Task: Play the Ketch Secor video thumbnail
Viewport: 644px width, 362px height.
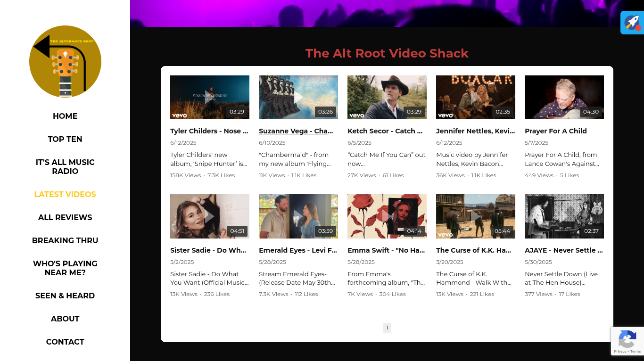Action: (x=387, y=97)
